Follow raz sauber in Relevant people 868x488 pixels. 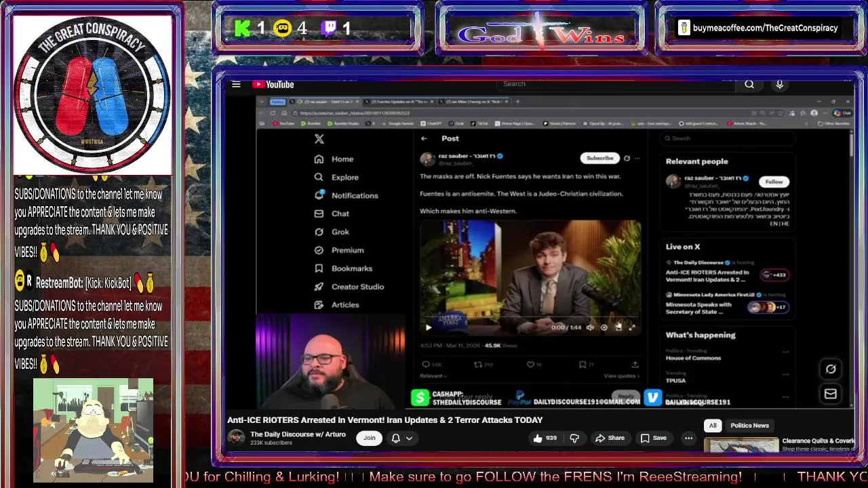[774, 182]
